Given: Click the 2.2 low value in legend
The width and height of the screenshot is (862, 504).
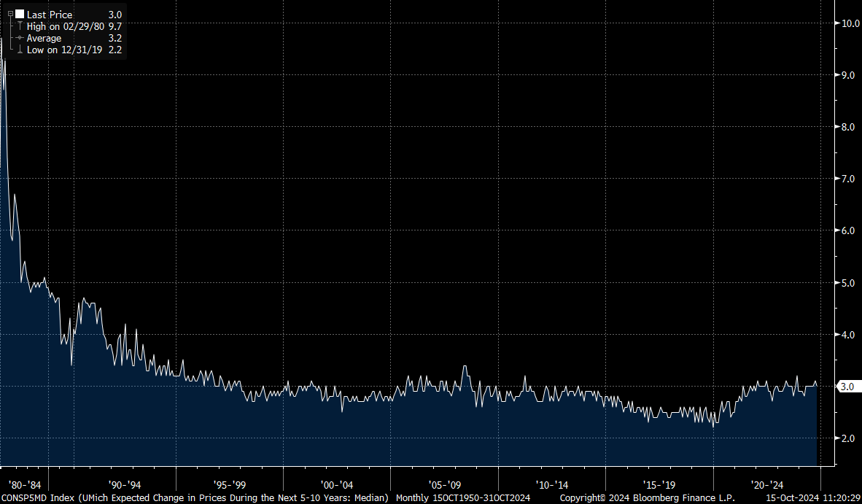Looking at the screenshot, I should pyautogui.click(x=115, y=50).
